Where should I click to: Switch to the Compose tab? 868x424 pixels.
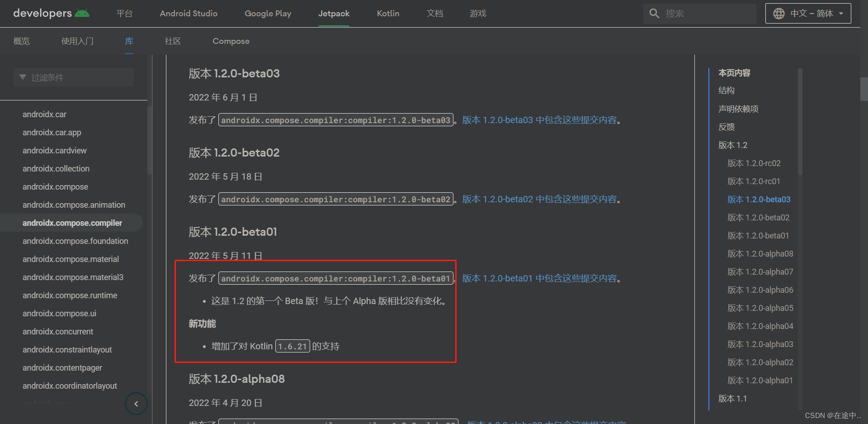point(231,41)
